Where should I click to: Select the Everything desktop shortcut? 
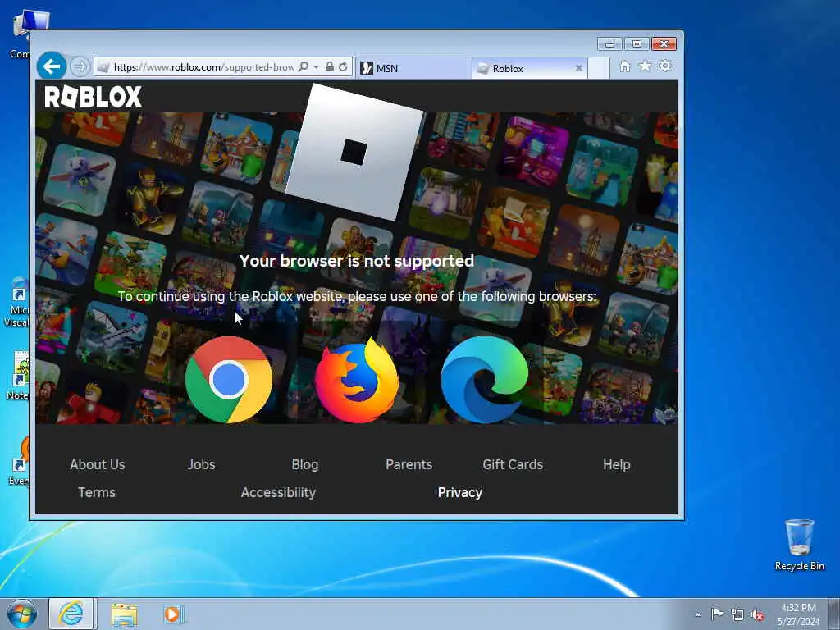pyautogui.click(x=20, y=461)
